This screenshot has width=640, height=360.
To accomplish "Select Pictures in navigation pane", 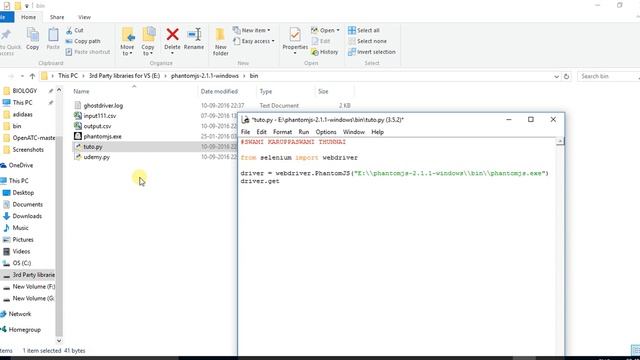I will tap(23, 240).
